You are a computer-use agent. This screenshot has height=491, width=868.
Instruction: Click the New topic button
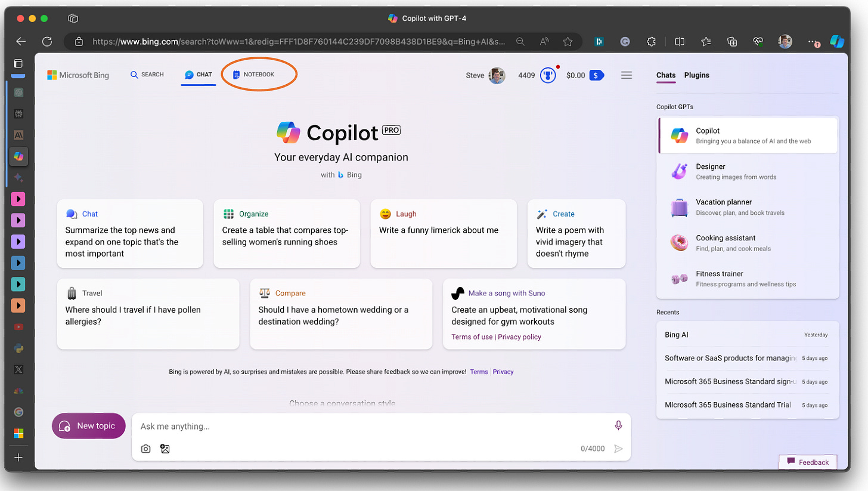click(x=89, y=426)
